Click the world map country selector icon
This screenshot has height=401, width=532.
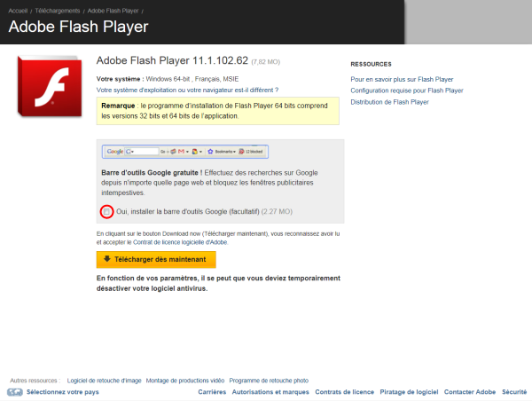coord(15,391)
